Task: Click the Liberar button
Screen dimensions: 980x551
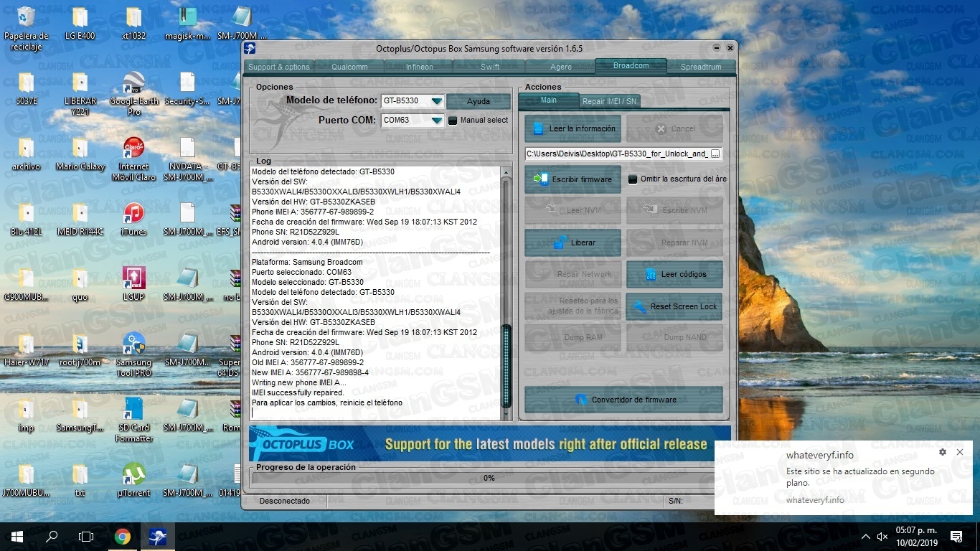Action: point(573,242)
